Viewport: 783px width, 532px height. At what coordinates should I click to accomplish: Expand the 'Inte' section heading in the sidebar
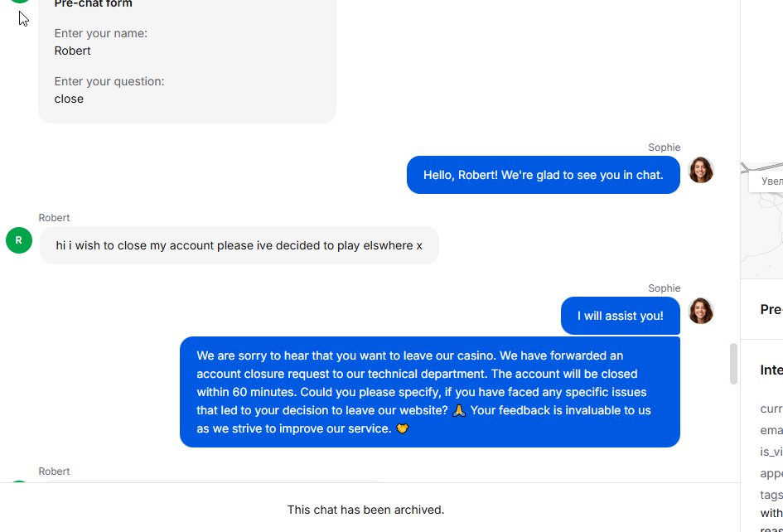771,370
